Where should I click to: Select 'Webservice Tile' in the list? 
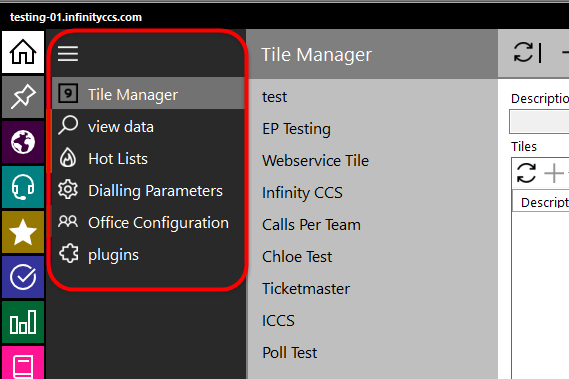click(x=372, y=160)
